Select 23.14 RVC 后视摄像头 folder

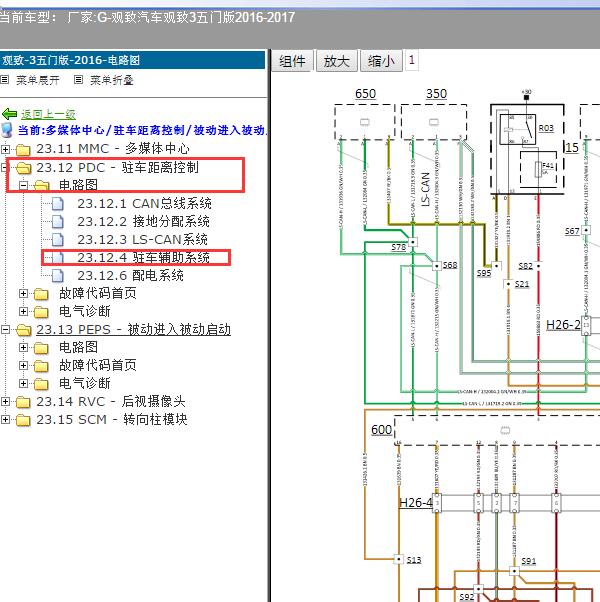(x=111, y=401)
